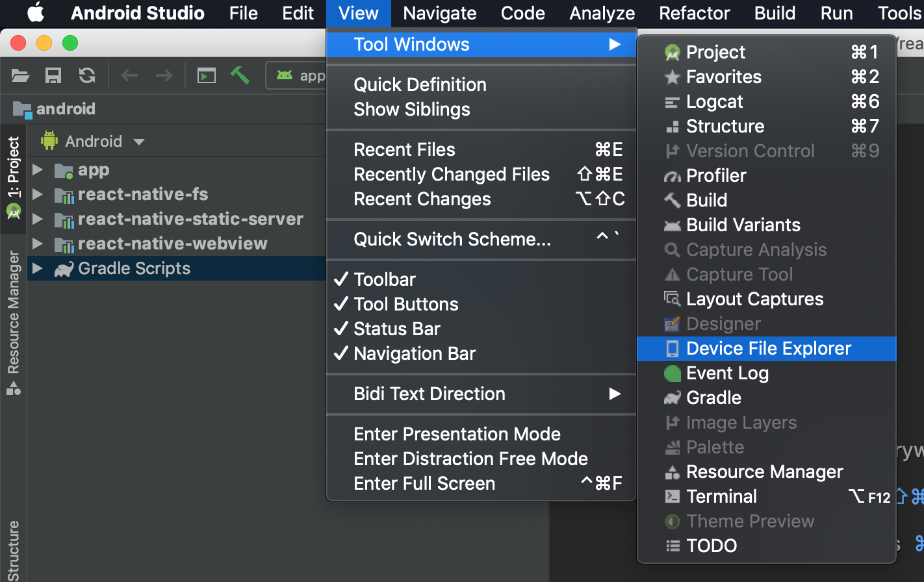Click the green hammer Make Project icon

click(240, 75)
